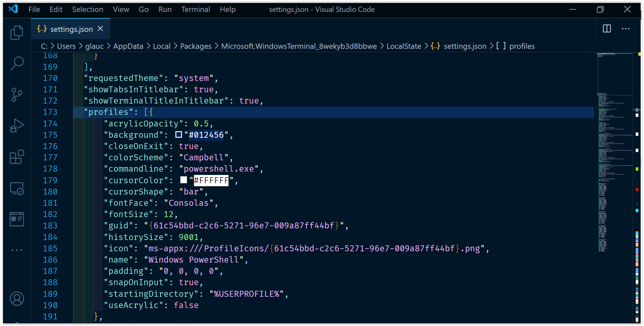The width and height of the screenshot is (644, 326).
Task: Click the JSON file icon in the tab
Action: coord(42,29)
